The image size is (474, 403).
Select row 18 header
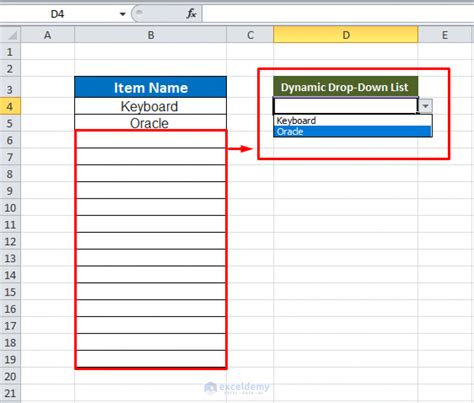[x=10, y=343]
